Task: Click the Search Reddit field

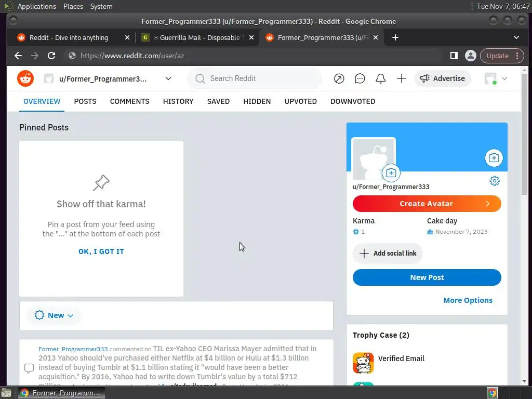Action: tap(255, 79)
